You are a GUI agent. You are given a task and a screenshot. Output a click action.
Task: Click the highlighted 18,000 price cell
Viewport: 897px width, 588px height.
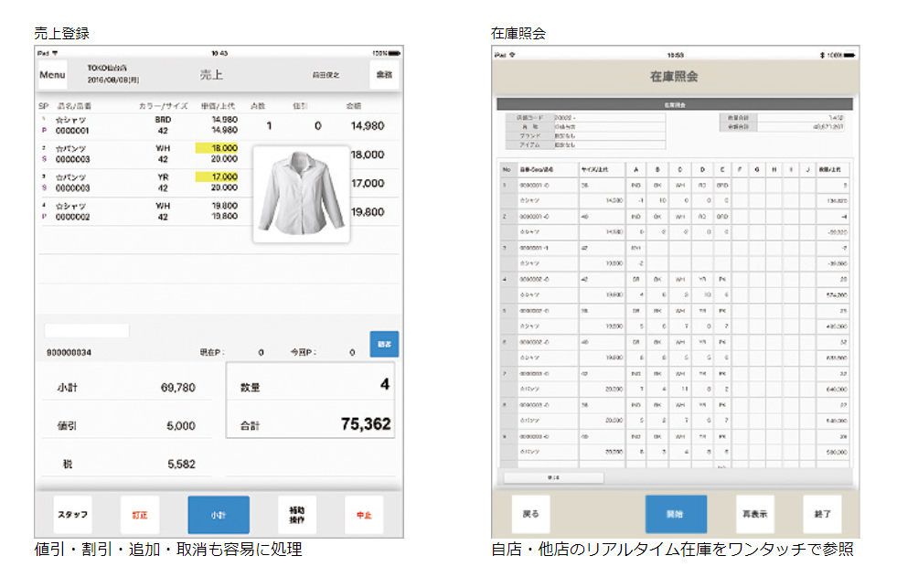217,147
